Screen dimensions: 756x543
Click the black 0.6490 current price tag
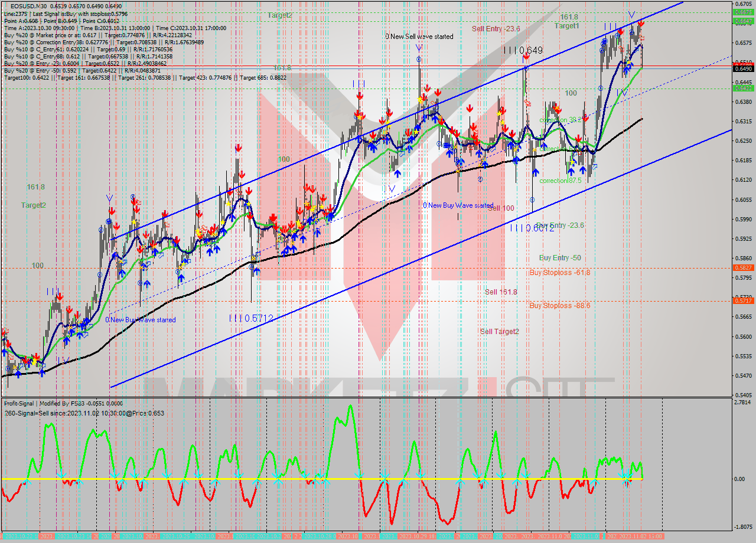(x=742, y=68)
